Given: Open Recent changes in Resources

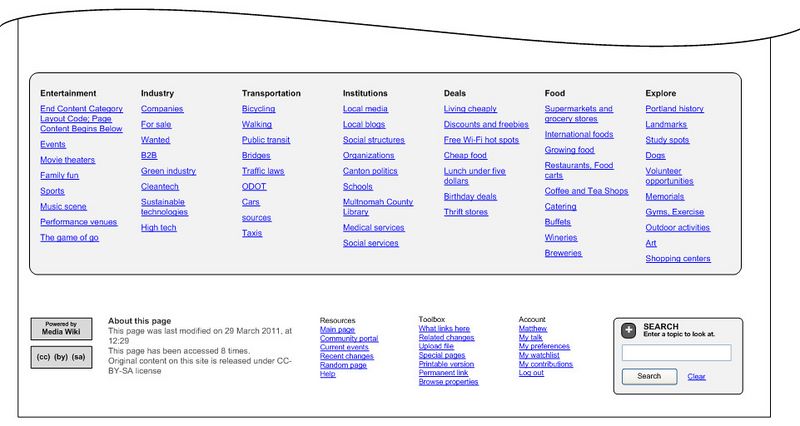Looking at the screenshot, I should 346,356.
